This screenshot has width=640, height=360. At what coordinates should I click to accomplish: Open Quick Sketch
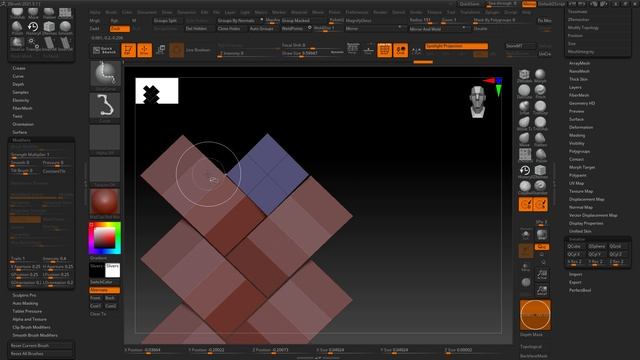tap(104, 50)
